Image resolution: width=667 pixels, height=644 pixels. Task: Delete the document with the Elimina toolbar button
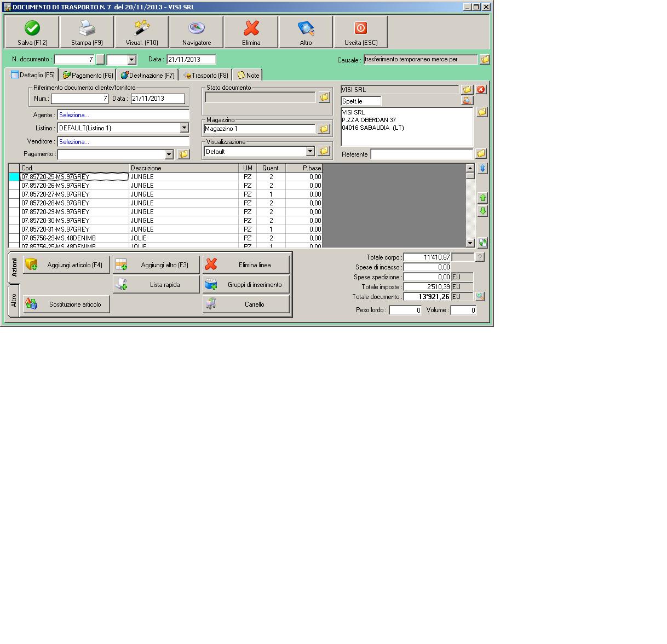[251, 32]
